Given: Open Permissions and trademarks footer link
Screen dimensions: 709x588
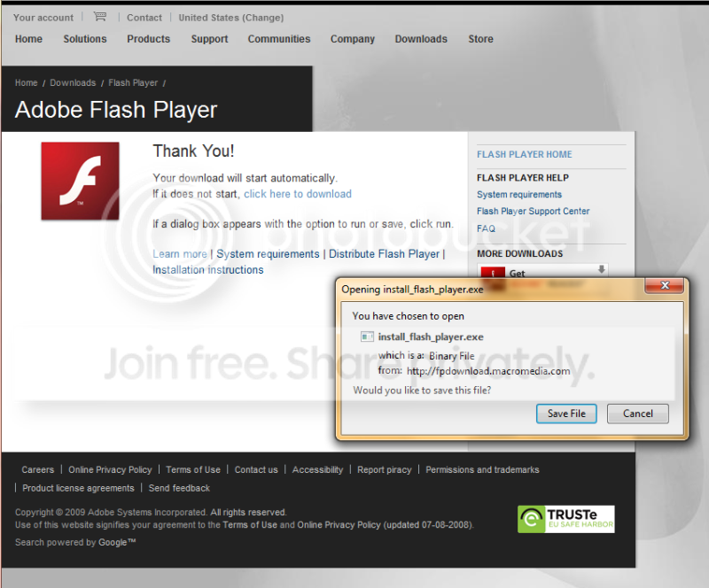Looking at the screenshot, I should (x=482, y=469).
